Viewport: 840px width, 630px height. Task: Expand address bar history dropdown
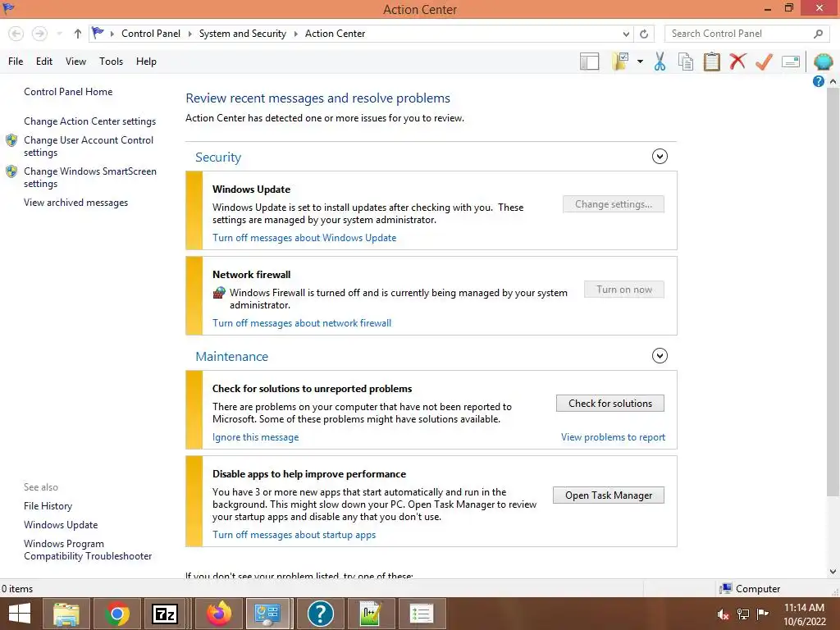coord(626,34)
